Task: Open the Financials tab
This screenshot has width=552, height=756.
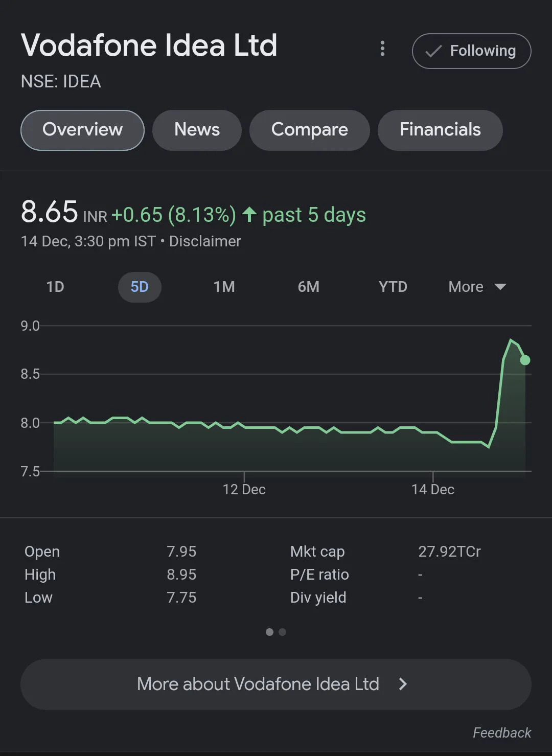Action: tap(440, 130)
